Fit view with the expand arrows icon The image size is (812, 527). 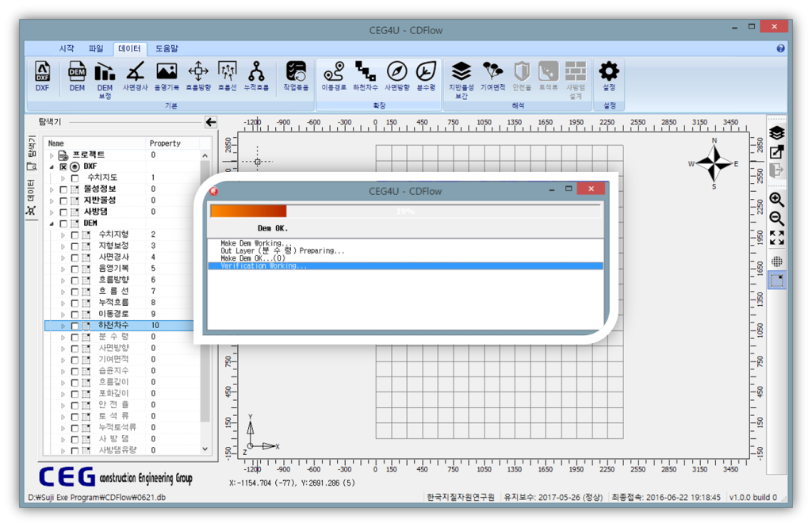point(776,238)
